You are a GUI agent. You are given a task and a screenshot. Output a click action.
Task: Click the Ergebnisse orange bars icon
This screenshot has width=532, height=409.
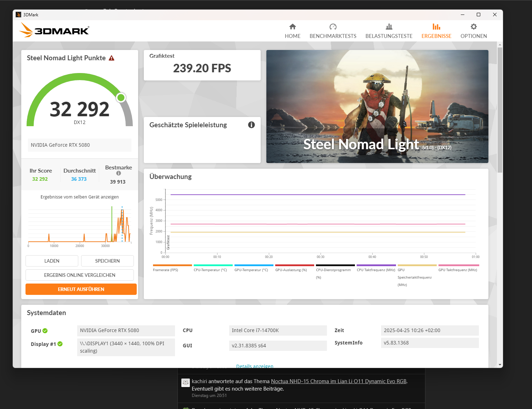pyautogui.click(x=436, y=27)
